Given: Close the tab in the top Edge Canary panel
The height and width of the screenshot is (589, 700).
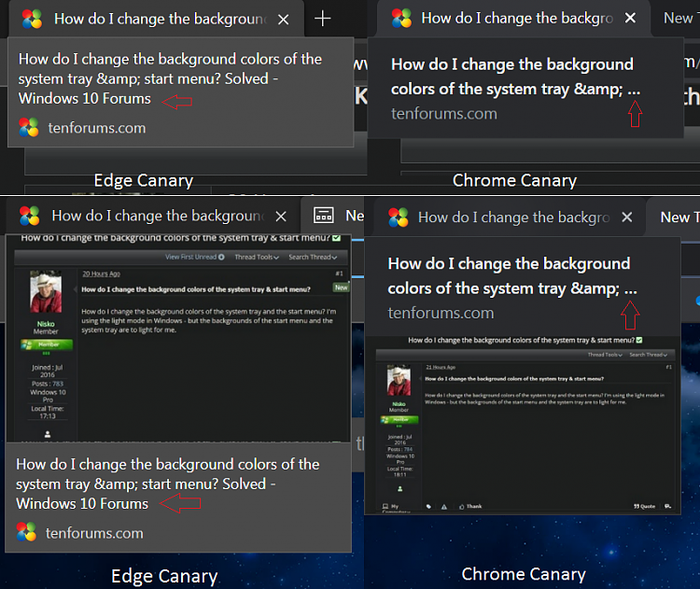Looking at the screenshot, I should click(283, 20).
